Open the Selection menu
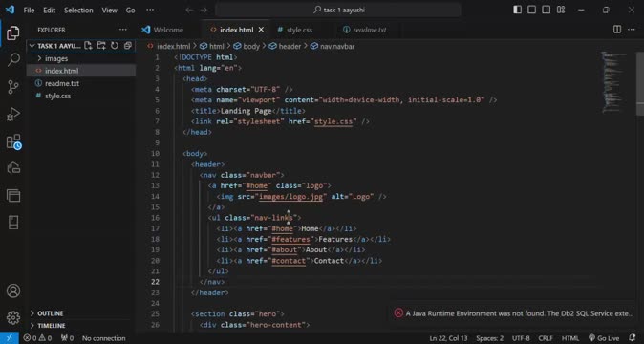 click(x=78, y=11)
